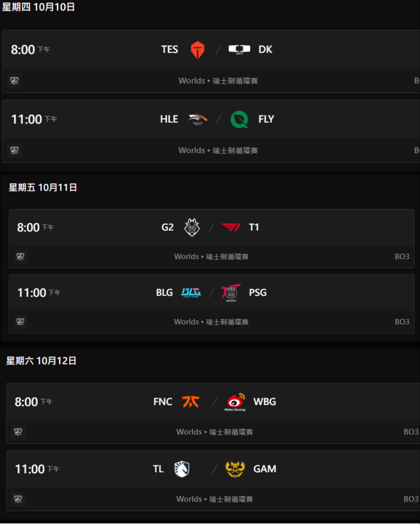Select the golden GAM logo
The height and width of the screenshot is (525, 420).
point(235,469)
